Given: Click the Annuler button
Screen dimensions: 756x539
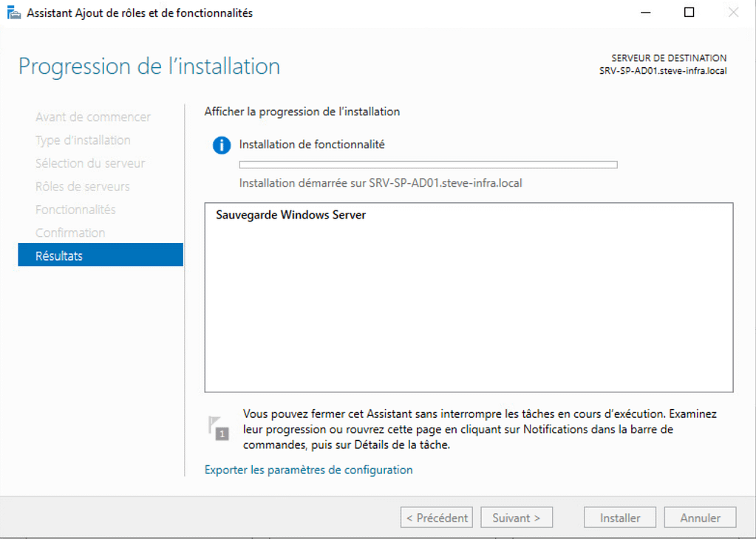Looking at the screenshot, I should coord(700,518).
